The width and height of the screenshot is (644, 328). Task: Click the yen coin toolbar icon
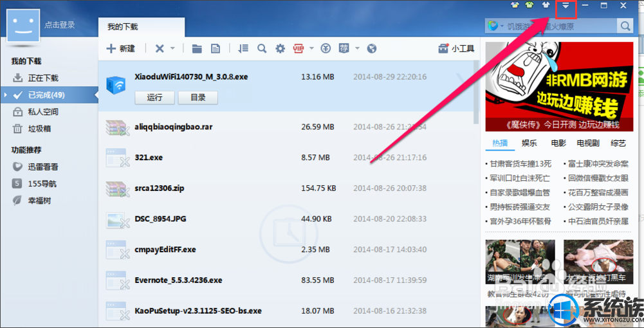[326, 48]
